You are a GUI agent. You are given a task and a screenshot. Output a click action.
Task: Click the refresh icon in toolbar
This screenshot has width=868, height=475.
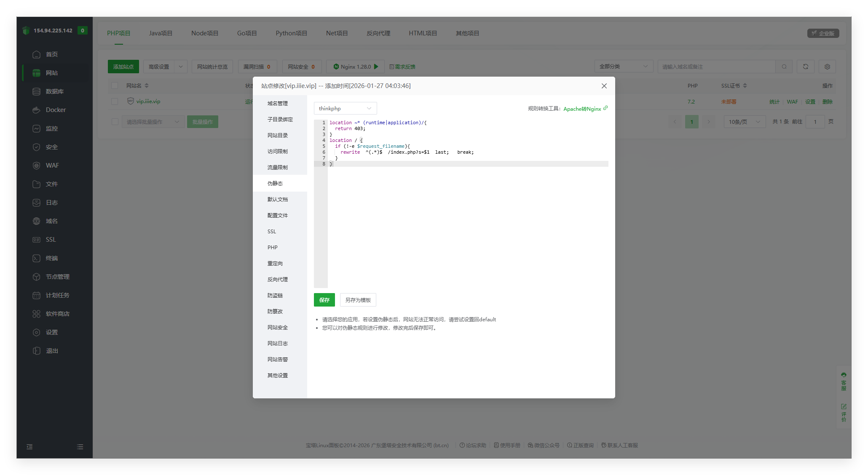[805, 67]
